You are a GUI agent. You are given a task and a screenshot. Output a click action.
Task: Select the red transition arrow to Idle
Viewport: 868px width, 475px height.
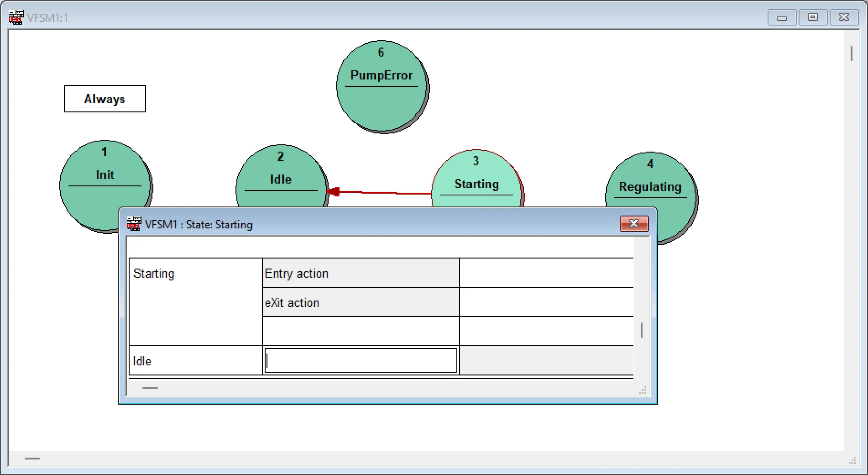point(383,192)
